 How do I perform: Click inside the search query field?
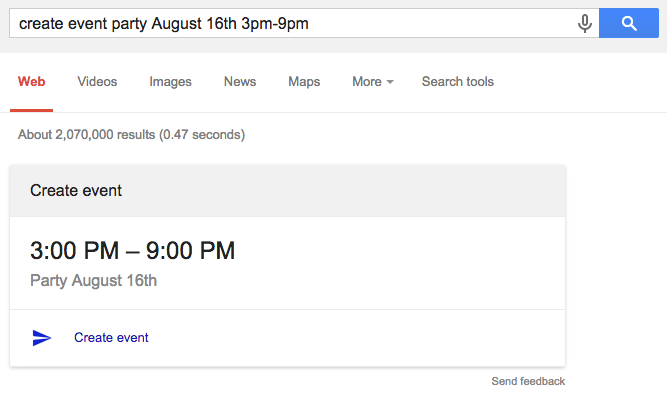click(290, 23)
